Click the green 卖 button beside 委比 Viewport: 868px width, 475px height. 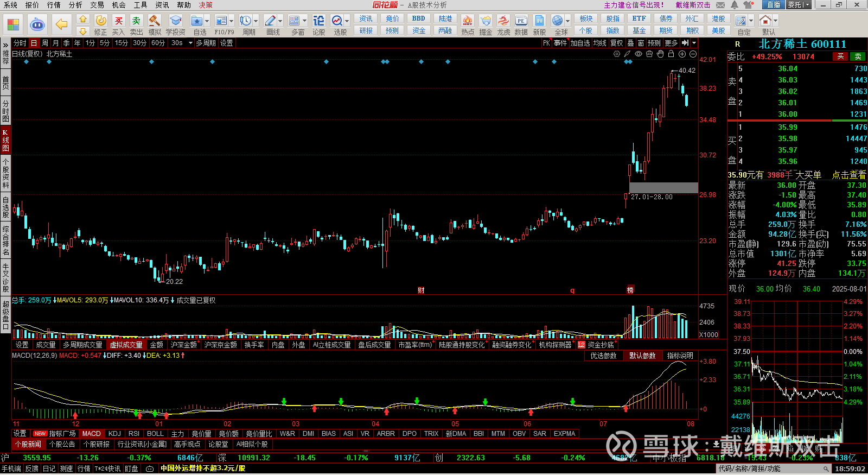[858, 56]
